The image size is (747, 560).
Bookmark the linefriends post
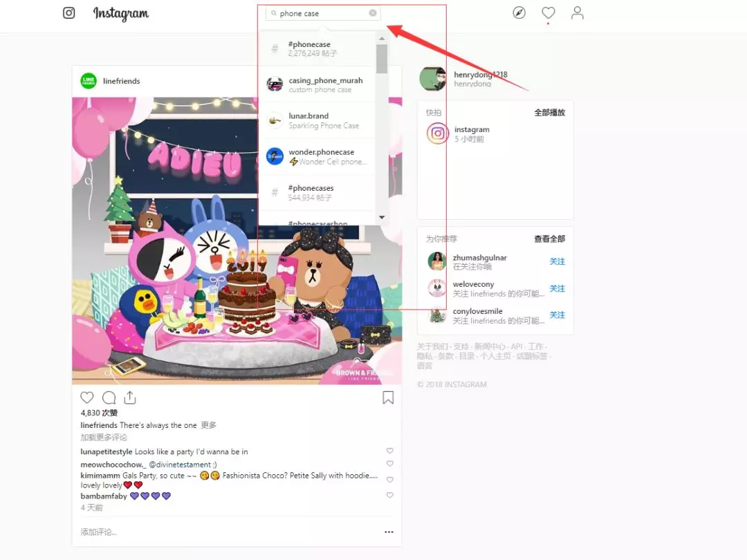click(388, 397)
